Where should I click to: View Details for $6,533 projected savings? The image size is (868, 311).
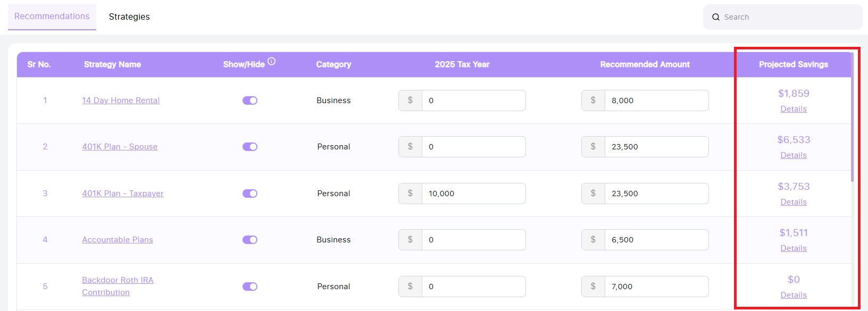pyautogui.click(x=794, y=155)
